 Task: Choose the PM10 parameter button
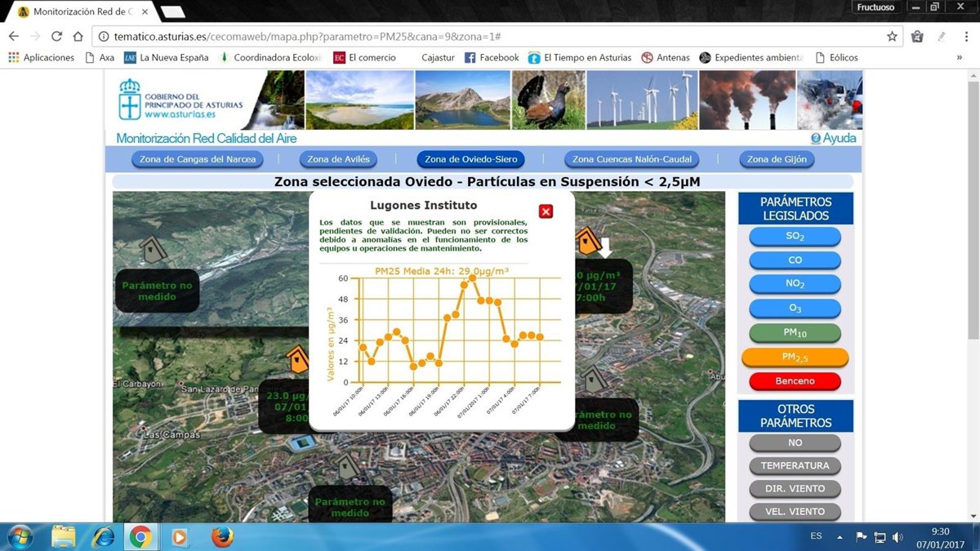pyautogui.click(x=795, y=333)
